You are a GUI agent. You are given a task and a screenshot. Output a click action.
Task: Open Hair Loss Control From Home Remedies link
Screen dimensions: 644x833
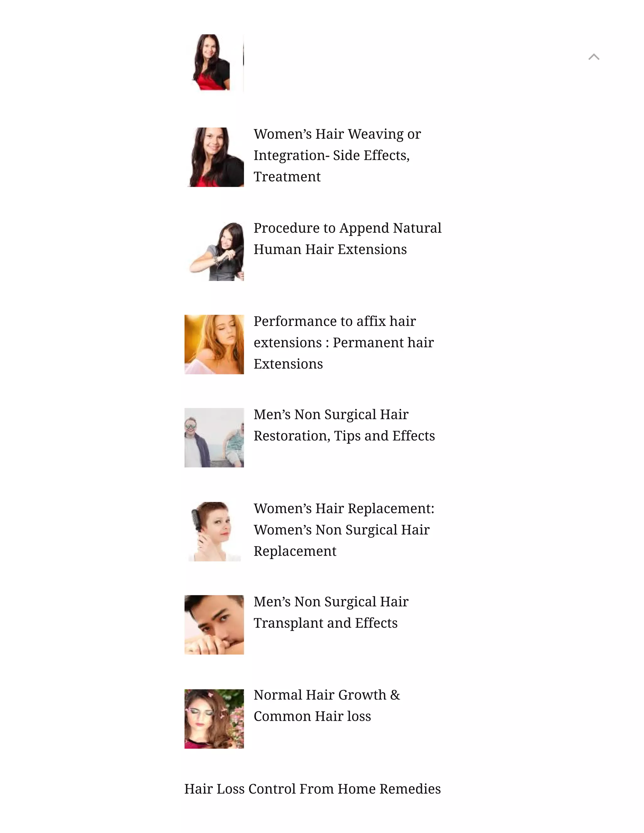(x=313, y=789)
